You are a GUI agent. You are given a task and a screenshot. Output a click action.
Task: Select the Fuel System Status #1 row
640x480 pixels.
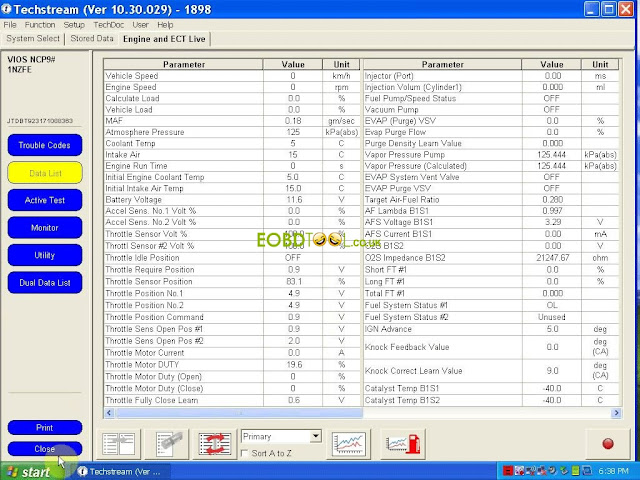(x=491, y=305)
